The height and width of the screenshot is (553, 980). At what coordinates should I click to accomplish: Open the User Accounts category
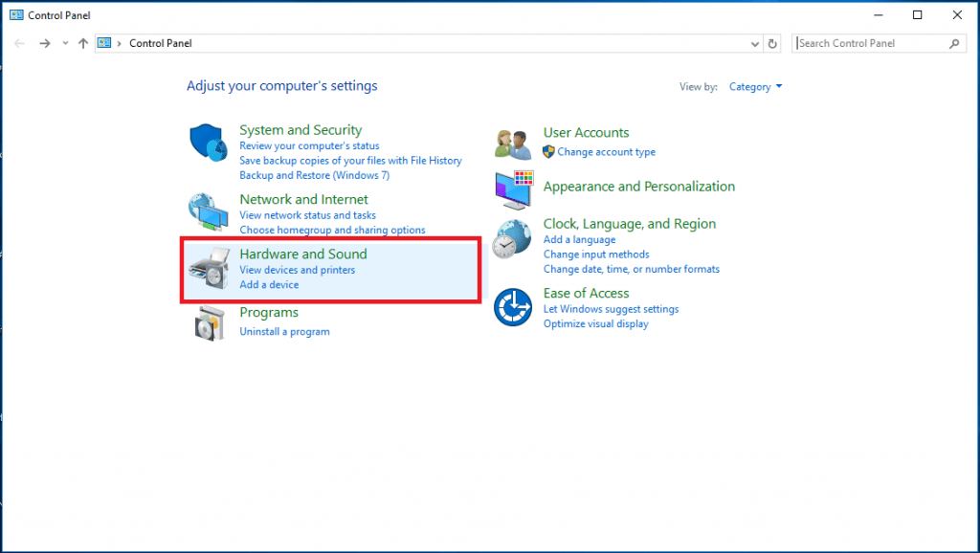coord(587,132)
